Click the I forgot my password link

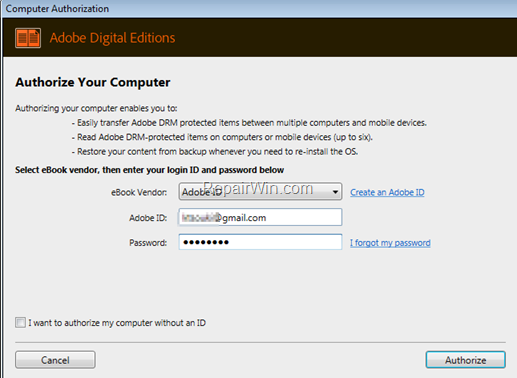click(x=390, y=243)
